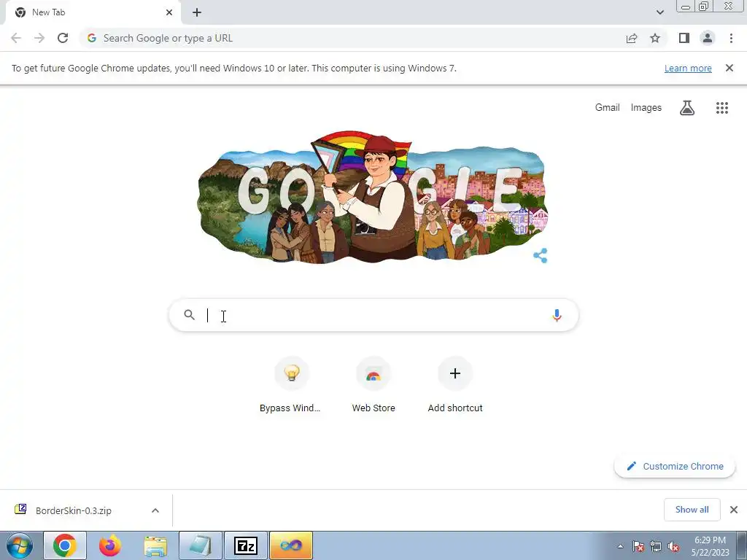Open infinity-logo app in taskbar
The image size is (747, 560).
[x=291, y=545]
